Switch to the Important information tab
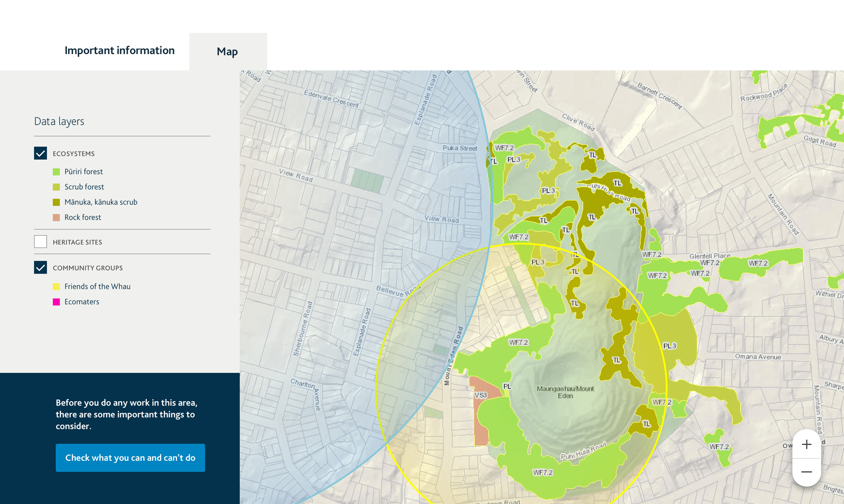This screenshot has height=504, width=844. click(119, 51)
